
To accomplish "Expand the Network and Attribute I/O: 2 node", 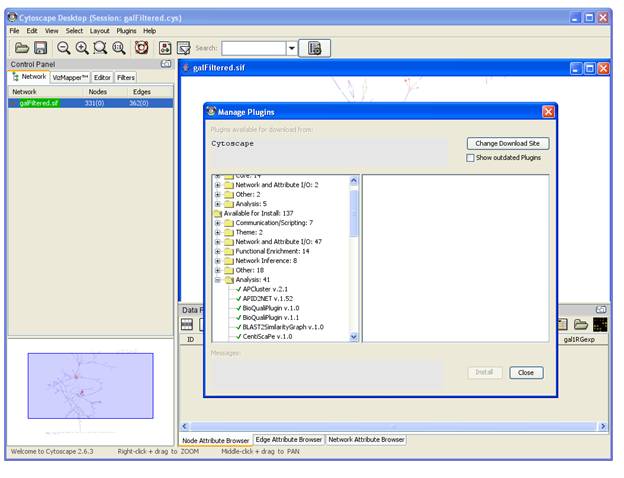I will click(x=217, y=185).
